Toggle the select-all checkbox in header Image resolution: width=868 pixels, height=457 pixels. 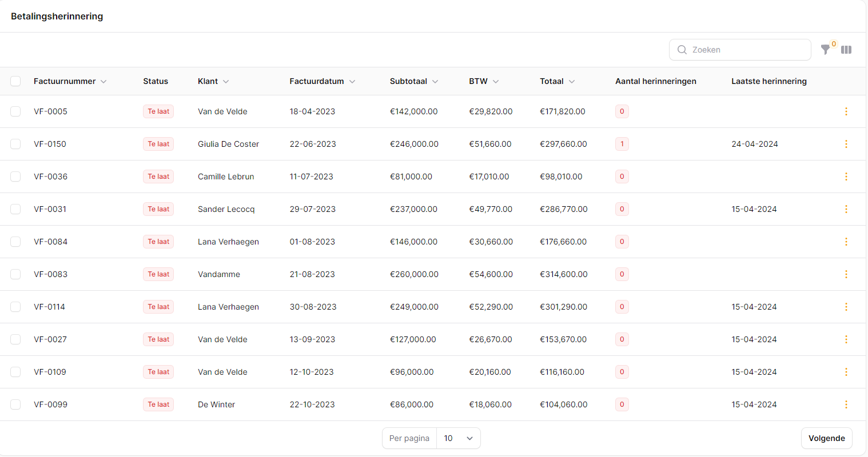[15, 81]
